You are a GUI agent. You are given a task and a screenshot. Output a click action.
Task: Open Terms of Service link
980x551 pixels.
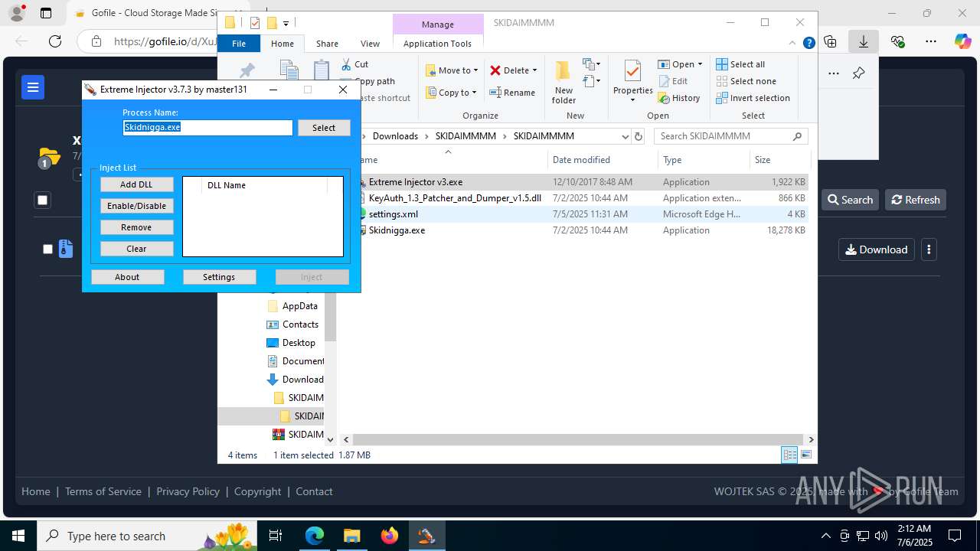point(103,491)
